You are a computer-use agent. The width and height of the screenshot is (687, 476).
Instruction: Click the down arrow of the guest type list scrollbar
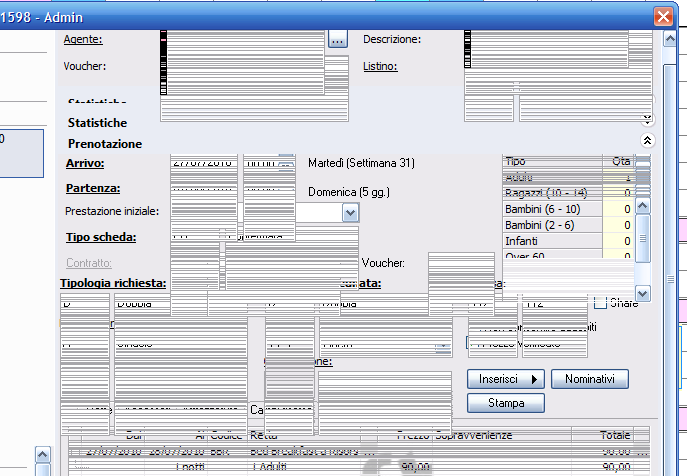click(643, 293)
